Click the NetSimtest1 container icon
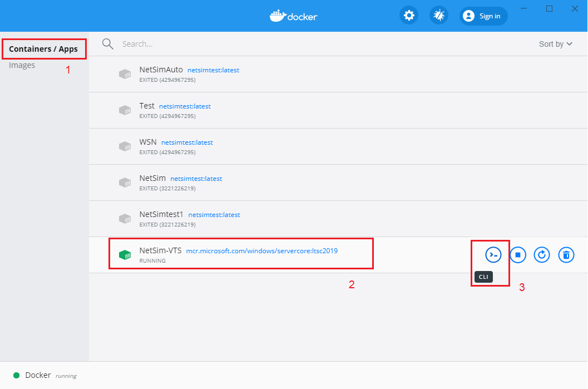The width and height of the screenshot is (588, 389). (125, 219)
